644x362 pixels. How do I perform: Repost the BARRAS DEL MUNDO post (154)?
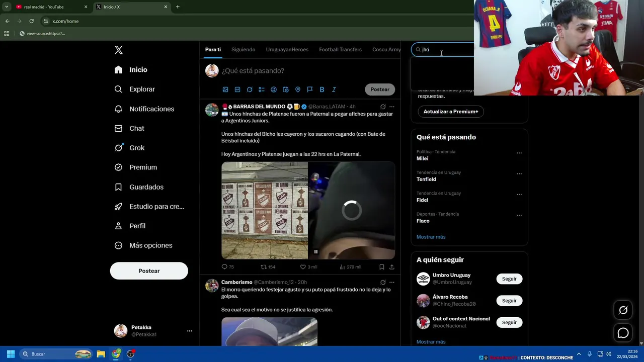coord(268,267)
